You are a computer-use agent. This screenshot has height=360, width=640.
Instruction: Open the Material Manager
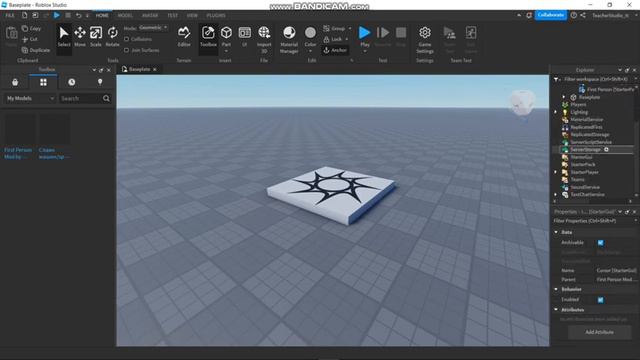pos(289,40)
